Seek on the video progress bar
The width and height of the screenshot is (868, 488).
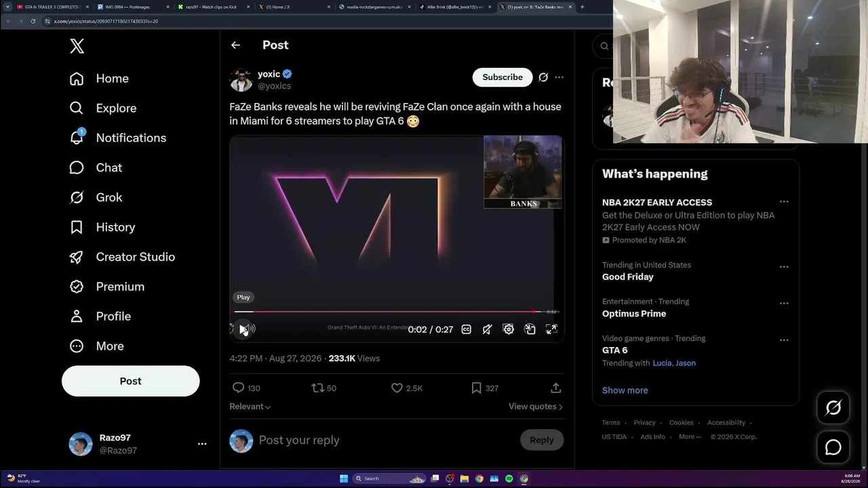coord(397,312)
